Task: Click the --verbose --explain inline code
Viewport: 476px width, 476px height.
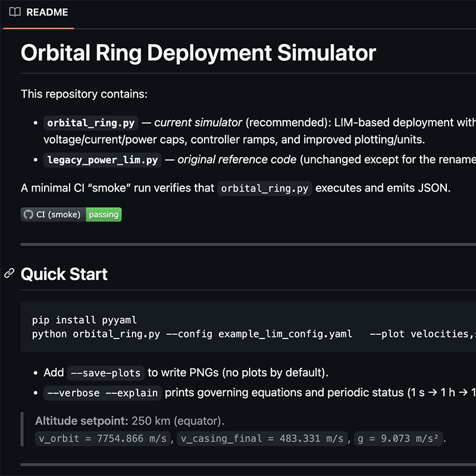Action: 102,393
